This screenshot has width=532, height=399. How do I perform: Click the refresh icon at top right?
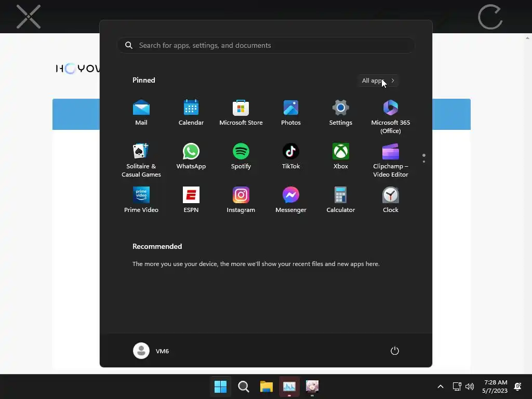coord(490,17)
